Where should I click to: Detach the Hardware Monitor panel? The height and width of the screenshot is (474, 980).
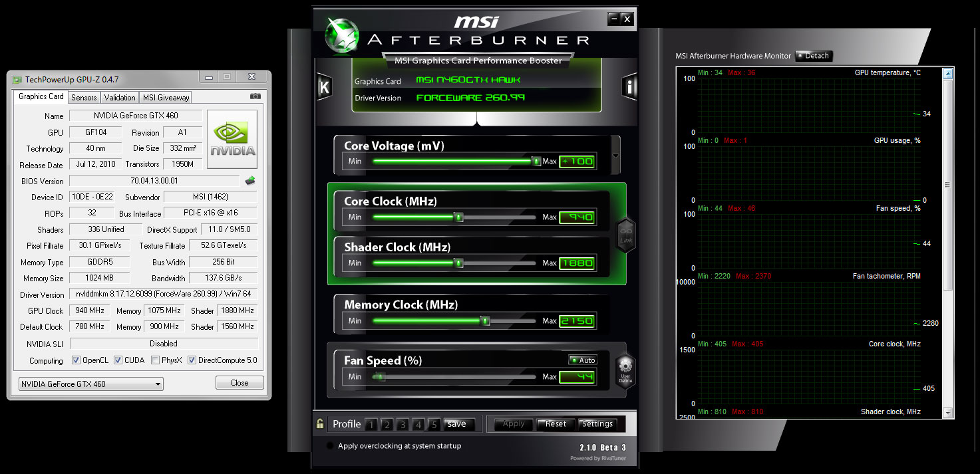pyautogui.click(x=814, y=56)
